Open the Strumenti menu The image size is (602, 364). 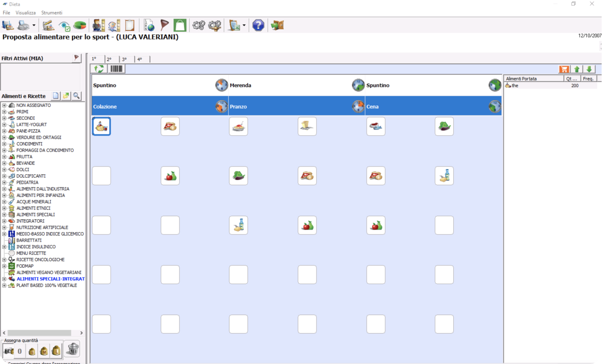click(x=52, y=13)
